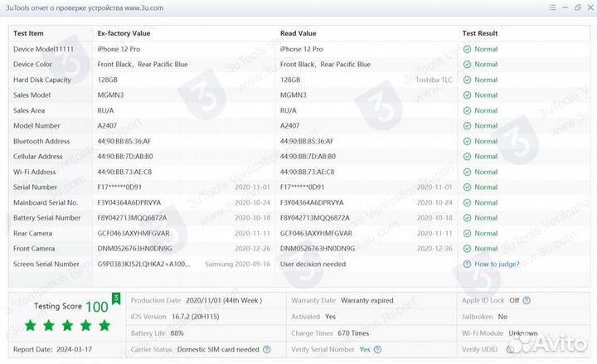Click Normal check icon in Hard Disk Capacity row
Image resolution: width=597 pixels, height=364 pixels.
click(x=467, y=80)
